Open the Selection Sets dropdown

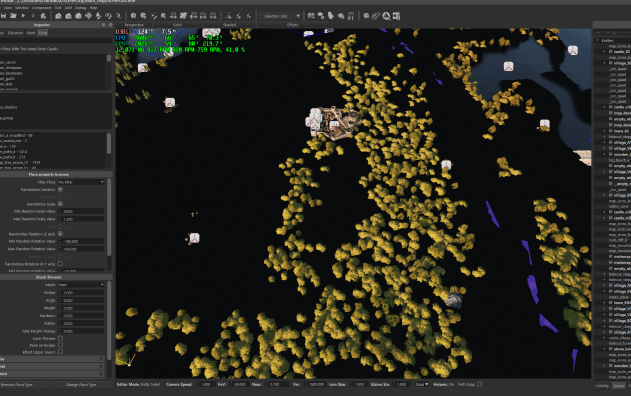[x=276, y=16]
